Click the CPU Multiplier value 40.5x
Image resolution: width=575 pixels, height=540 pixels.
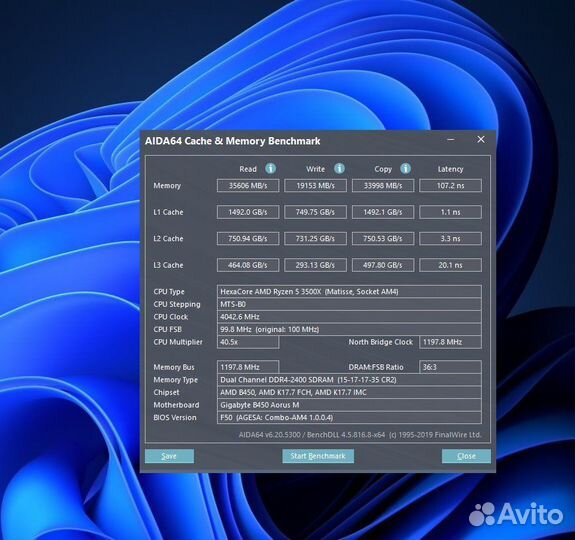click(248, 342)
